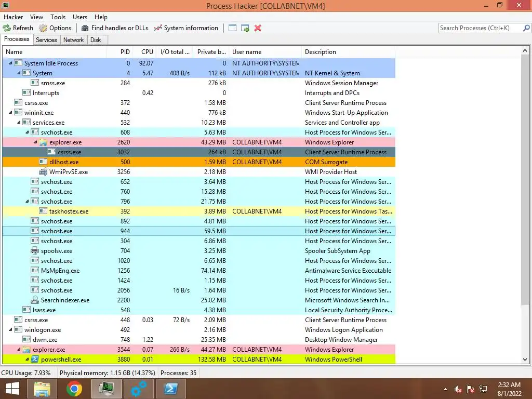This screenshot has width=532, height=399.
Task: Sort by the CPU column header
Action: pos(145,52)
